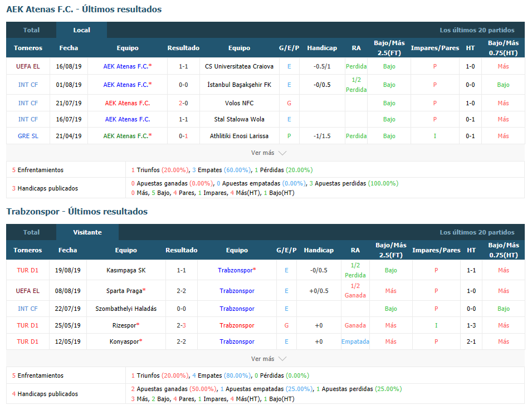
Task: Click '3 Handicaps publicados' summary label
Action: point(45,188)
